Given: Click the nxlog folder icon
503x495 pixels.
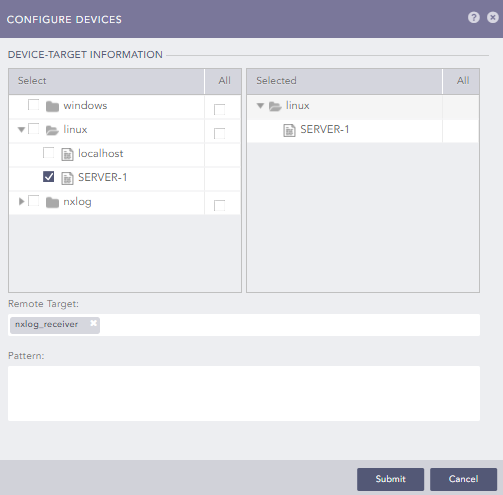Looking at the screenshot, I should tap(52, 202).
